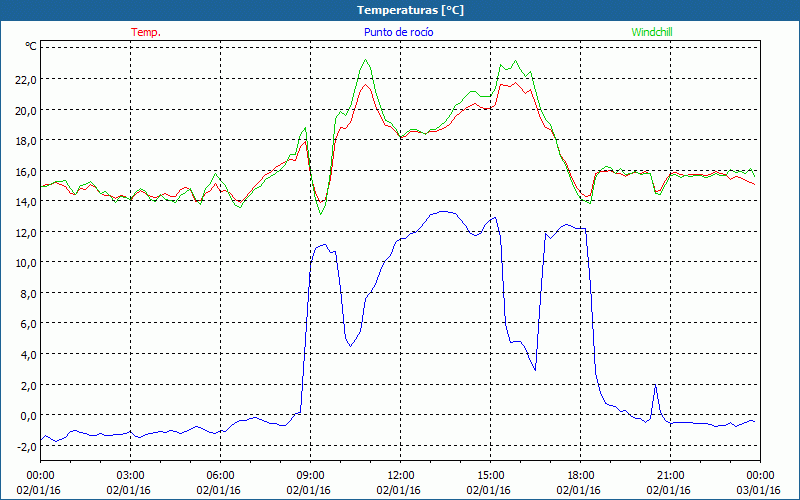
Task: Click the 12,0 y-axis value
Action: click(26, 233)
